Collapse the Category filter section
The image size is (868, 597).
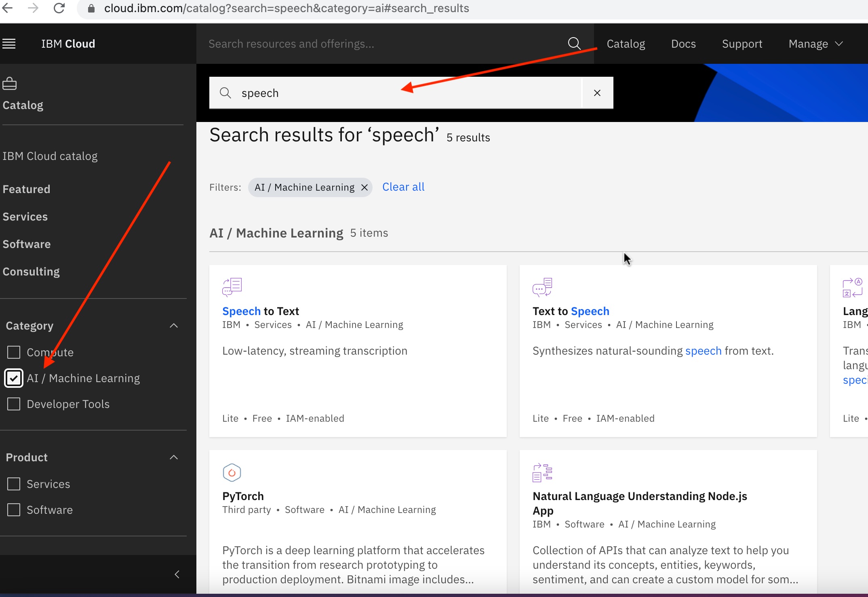coord(174,326)
